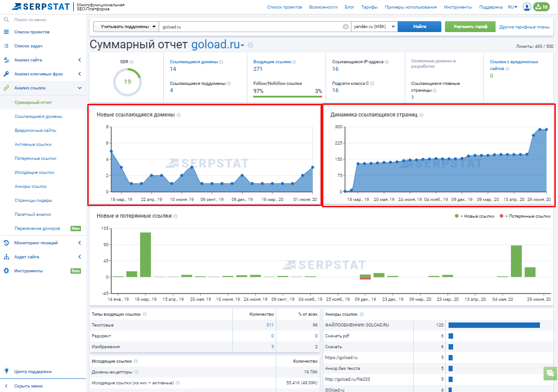Open Пакетный анализ in sidebar
This screenshot has height=392, width=558.
click(33, 215)
